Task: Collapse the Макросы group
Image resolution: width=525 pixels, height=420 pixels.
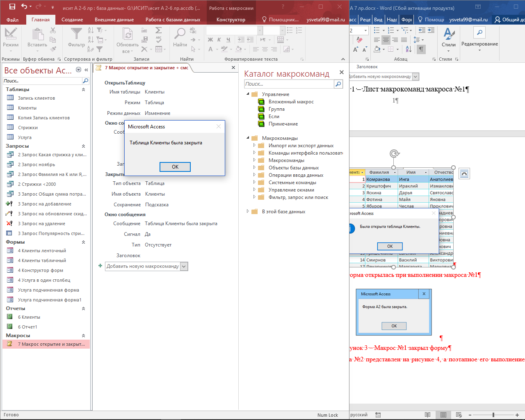Action: (x=83, y=336)
